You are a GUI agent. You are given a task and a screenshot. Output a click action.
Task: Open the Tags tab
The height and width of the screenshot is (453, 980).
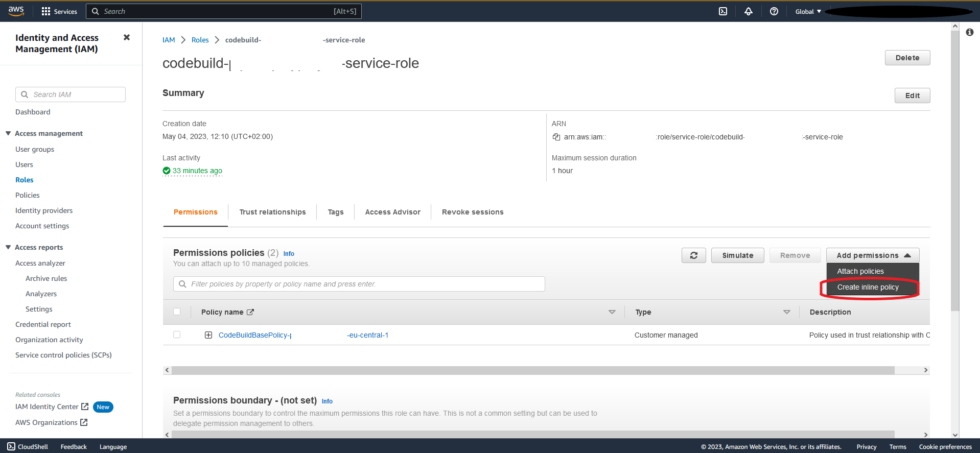(336, 212)
